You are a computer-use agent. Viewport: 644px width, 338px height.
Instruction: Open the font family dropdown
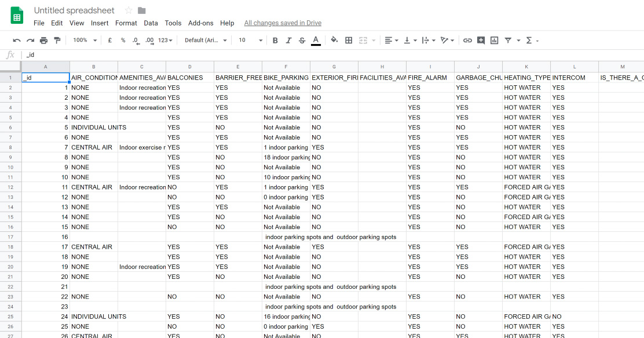(x=206, y=41)
